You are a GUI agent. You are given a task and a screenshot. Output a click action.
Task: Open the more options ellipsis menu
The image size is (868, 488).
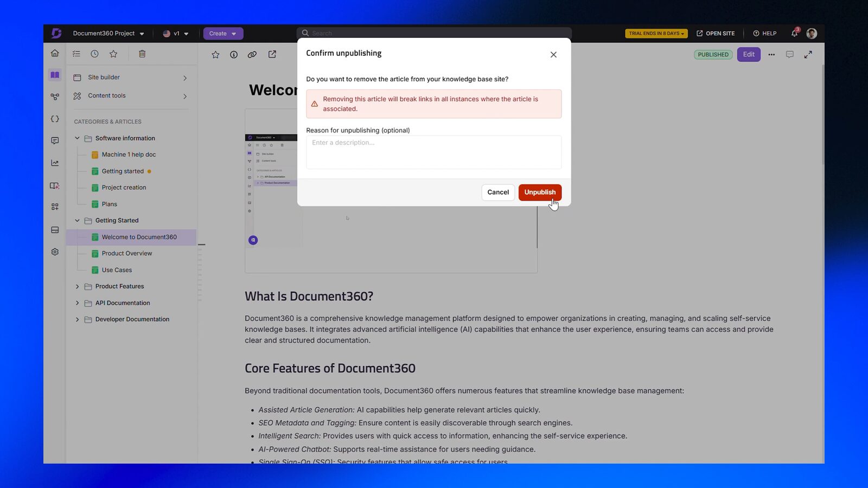[771, 54]
